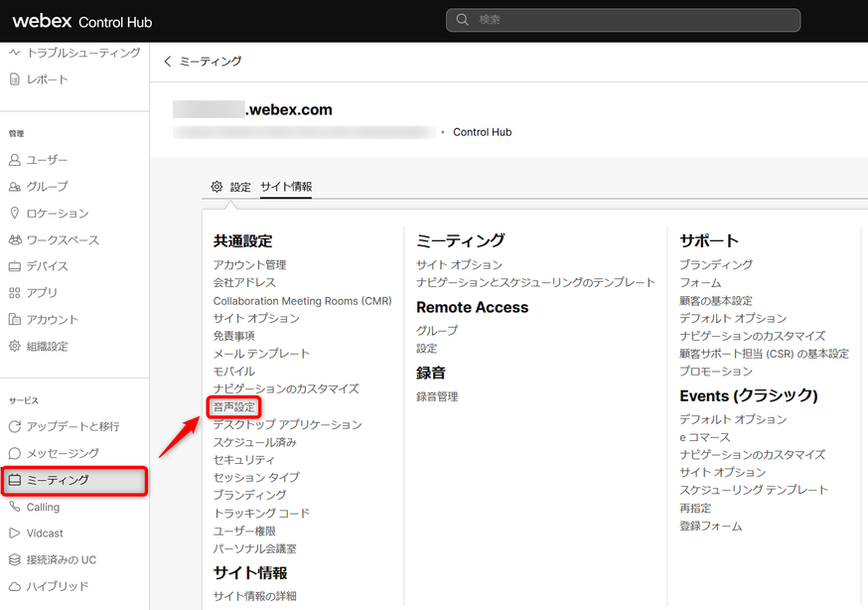Viewport: 868px width, 610px height.
Task: Open モバイル link
Action: click(x=233, y=372)
